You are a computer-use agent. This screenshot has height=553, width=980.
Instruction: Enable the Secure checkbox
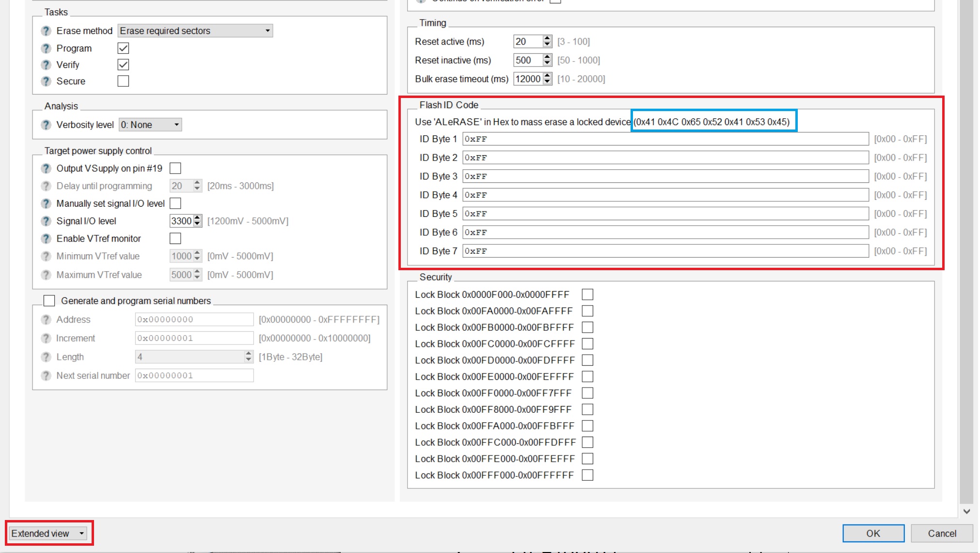[x=123, y=81]
